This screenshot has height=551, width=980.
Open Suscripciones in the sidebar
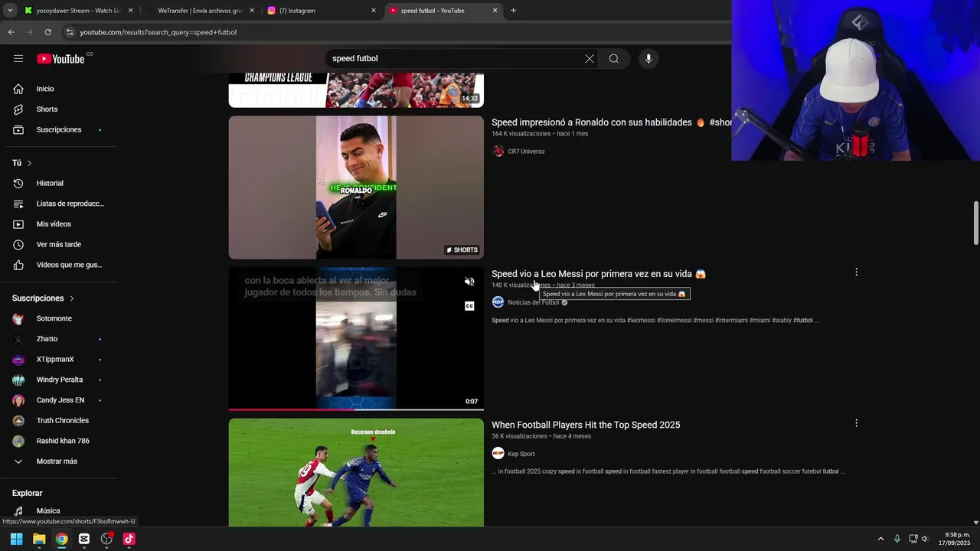58,130
